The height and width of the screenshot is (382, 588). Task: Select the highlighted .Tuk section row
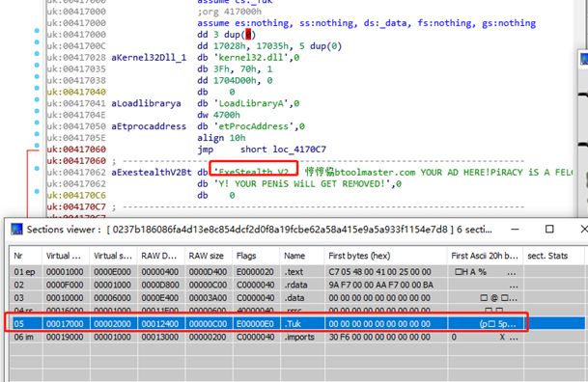(x=296, y=323)
